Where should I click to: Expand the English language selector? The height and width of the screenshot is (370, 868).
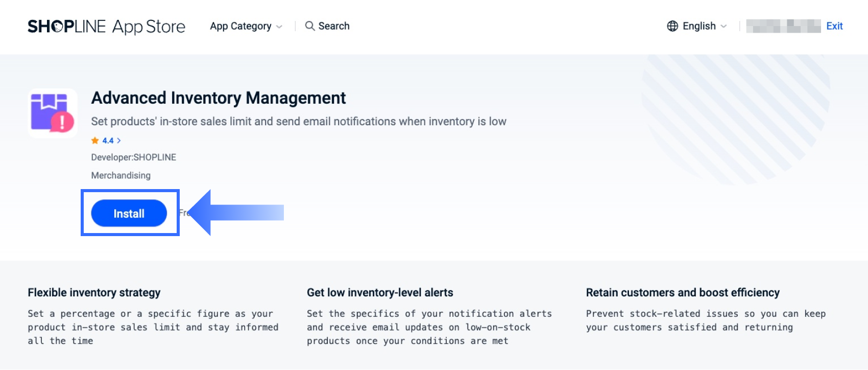coord(697,26)
